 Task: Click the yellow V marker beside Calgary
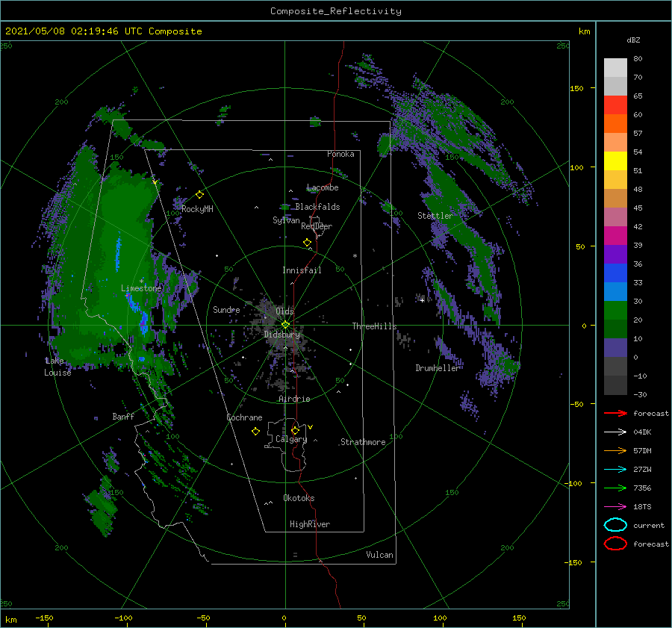311,427
